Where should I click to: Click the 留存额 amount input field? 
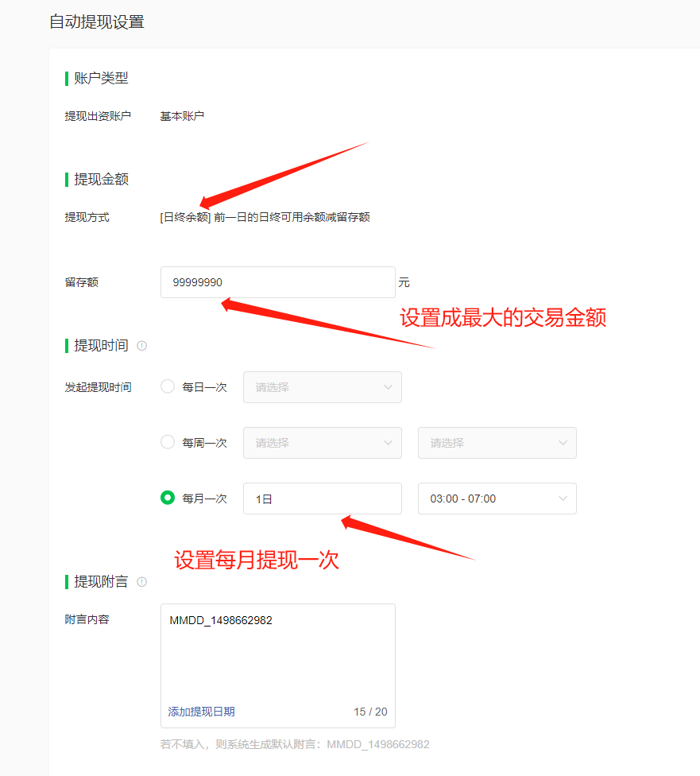click(277, 282)
